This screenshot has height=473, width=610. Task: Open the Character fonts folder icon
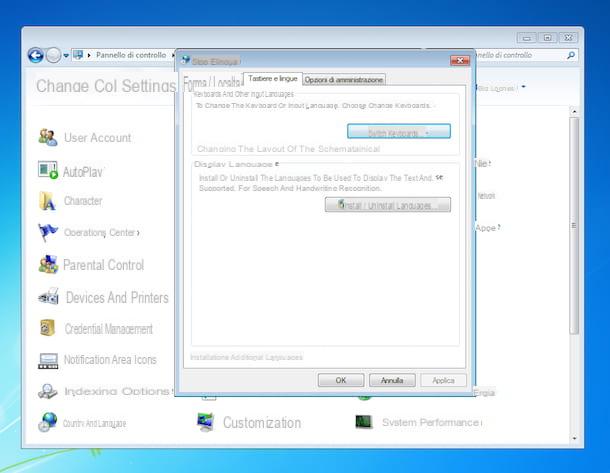point(47,201)
